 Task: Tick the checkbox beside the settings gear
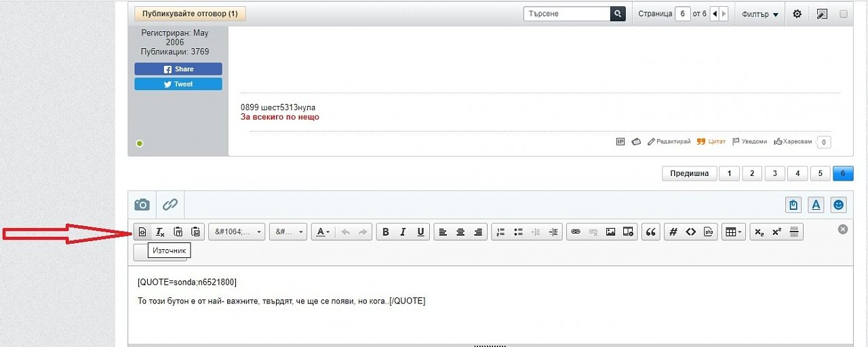[844, 14]
